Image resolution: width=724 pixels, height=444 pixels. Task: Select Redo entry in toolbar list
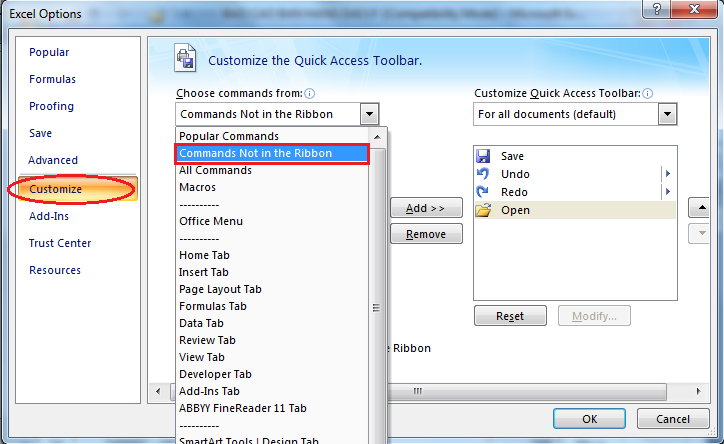click(x=575, y=192)
